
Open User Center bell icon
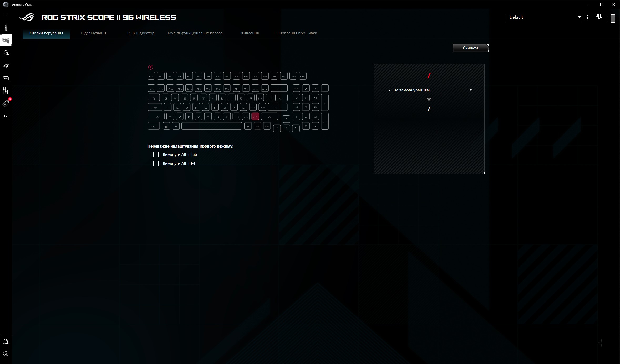pyautogui.click(x=6, y=341)
